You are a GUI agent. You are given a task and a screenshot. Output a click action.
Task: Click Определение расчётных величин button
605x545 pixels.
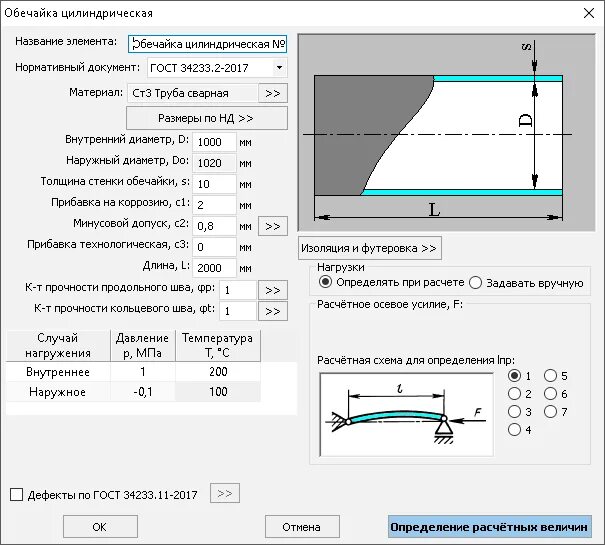pos(490,527)
